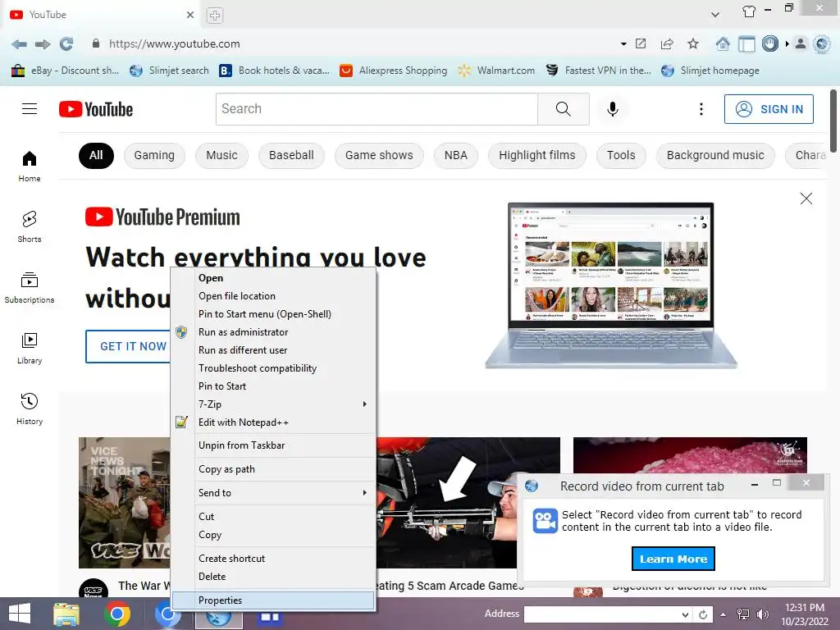Screen dimensions: 840x630
Task: Choose Run as different user
Action: tap(274, 349)
